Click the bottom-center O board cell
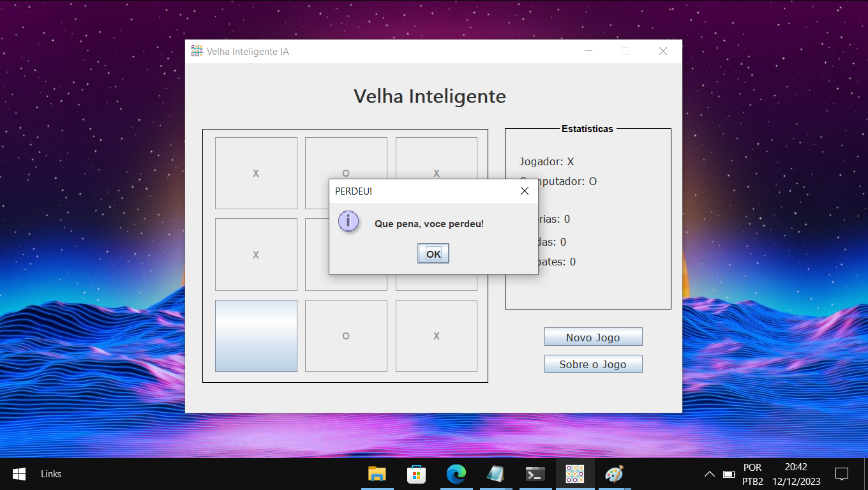 point(346,336)
